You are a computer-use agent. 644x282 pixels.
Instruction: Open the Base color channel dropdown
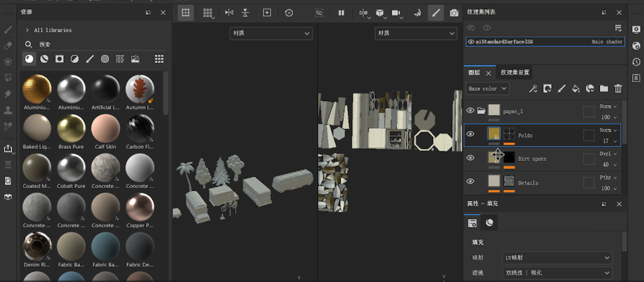click(x=487, y=89)
